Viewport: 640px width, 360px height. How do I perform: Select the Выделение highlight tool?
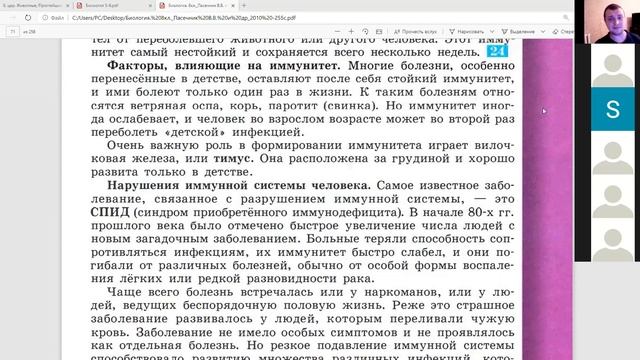tap(518, 31)
